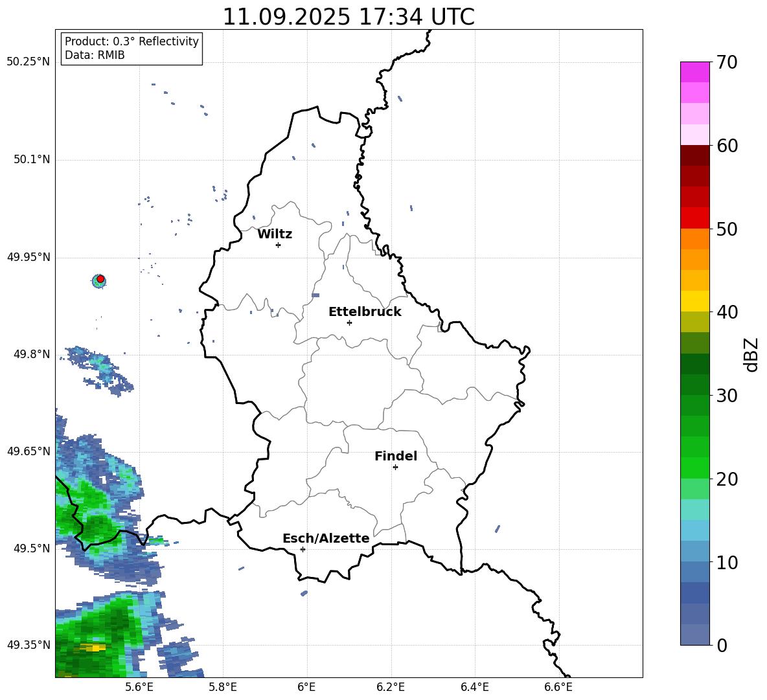
Task: Click the 10 tick on the colorbar
Action: pyautogui.click(x=727, y=562)
